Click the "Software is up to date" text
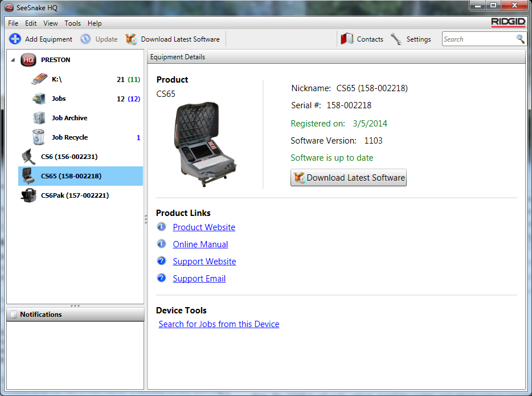532x396 pixels. pos(332,158)
